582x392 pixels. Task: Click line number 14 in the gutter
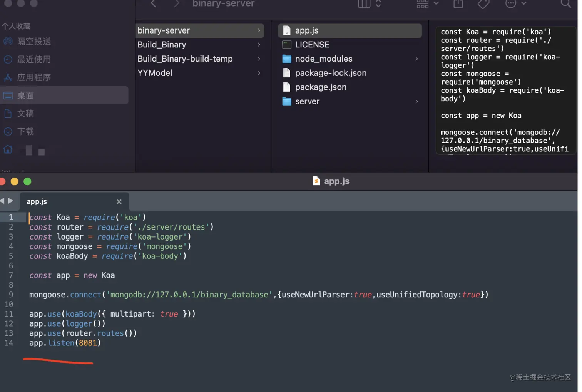(x=8, y=343)
